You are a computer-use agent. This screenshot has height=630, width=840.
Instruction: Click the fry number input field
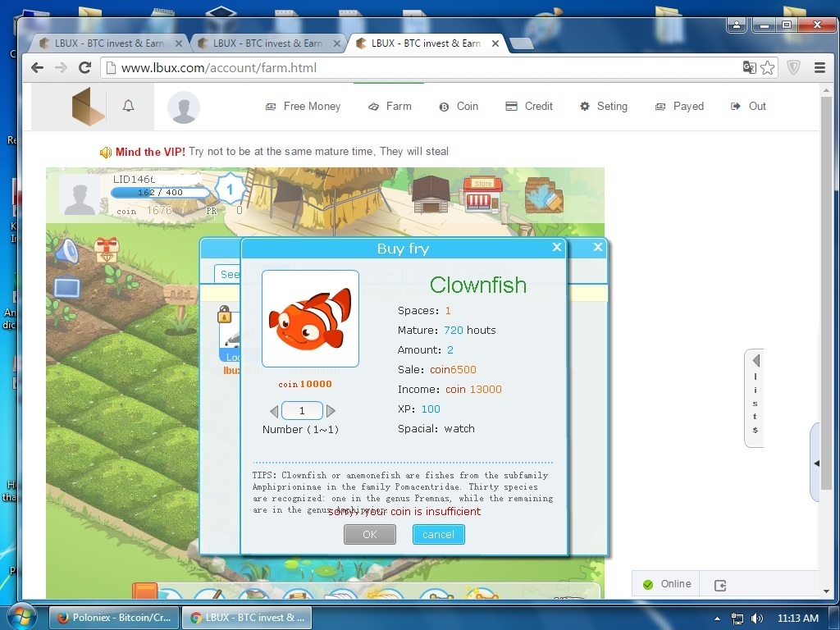click(x=302, y=411)
